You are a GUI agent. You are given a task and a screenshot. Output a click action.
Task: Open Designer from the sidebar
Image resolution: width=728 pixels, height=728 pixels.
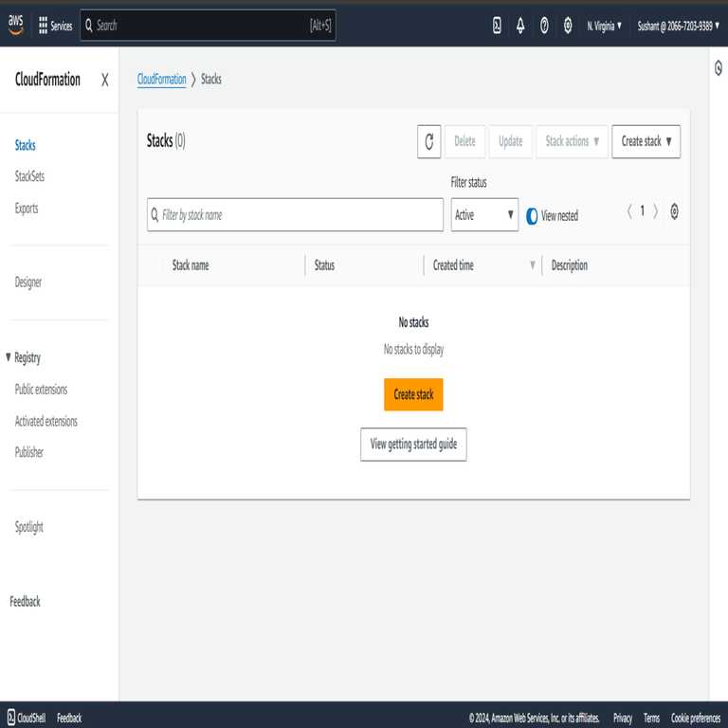(x=28, y=282)
